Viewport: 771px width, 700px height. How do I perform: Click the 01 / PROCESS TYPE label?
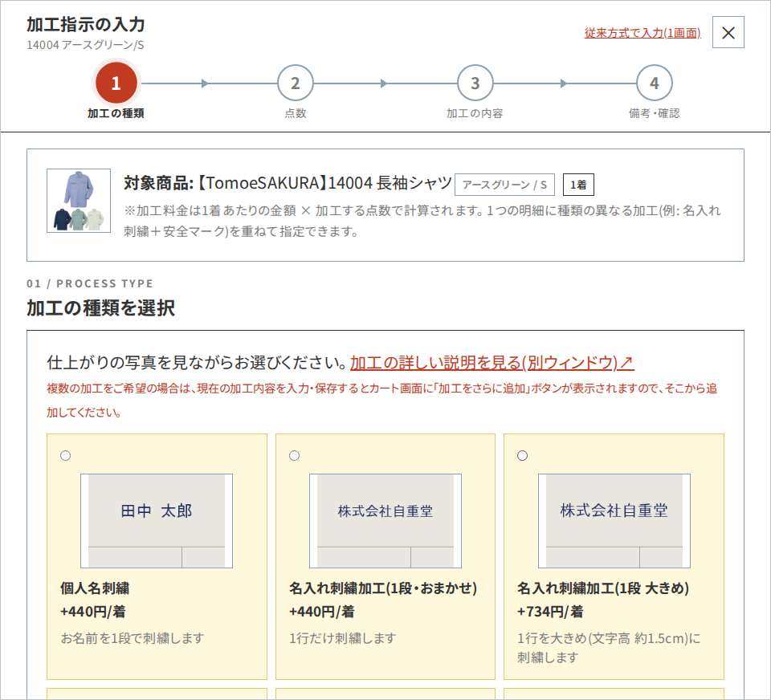point(90,283)
